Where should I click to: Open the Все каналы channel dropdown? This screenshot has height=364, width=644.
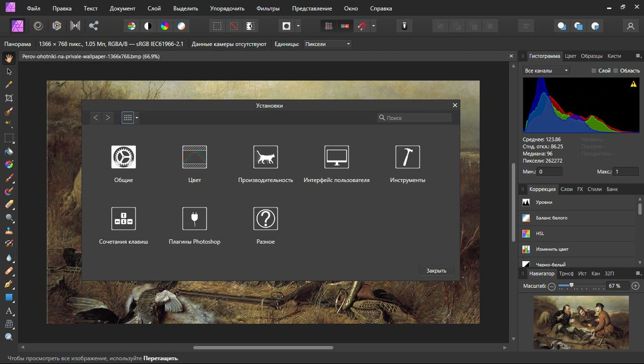click(x=546, y=71)
